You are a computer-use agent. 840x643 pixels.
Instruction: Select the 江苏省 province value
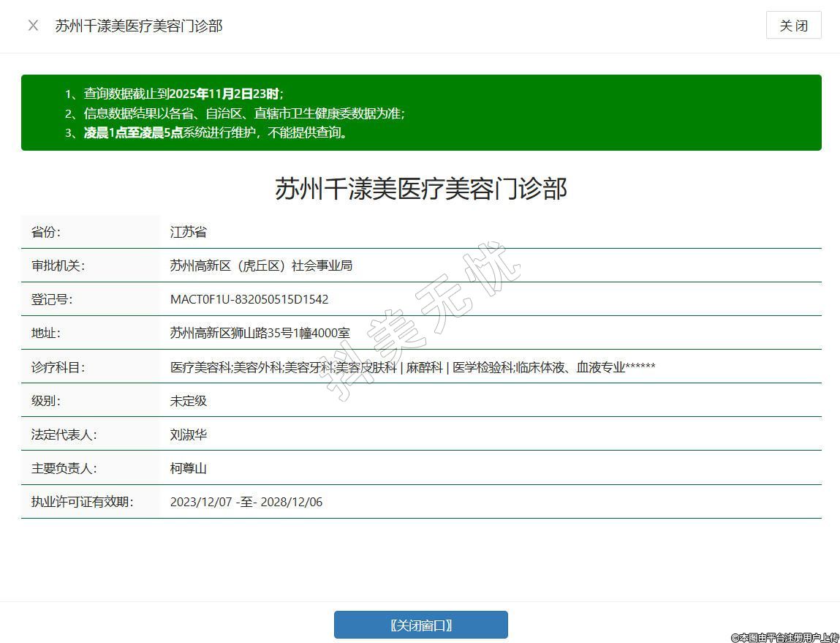coord(189,232)
